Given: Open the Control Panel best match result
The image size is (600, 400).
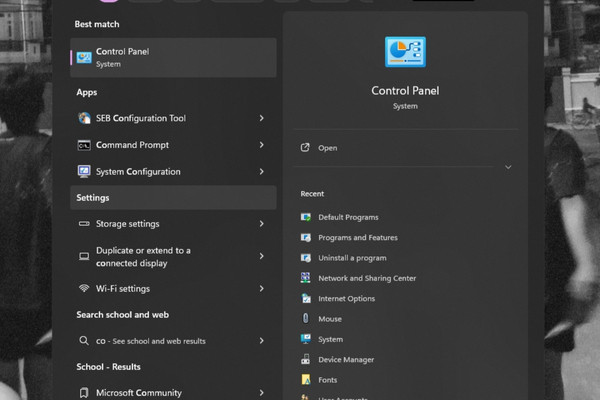Looking at the screenshot, I should (173, 57).
